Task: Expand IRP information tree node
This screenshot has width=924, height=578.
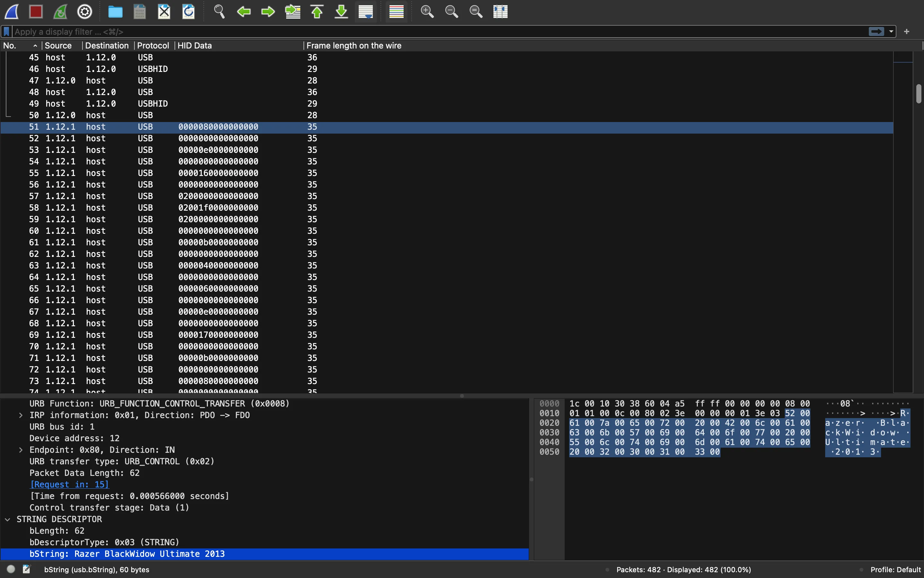Action: [x=21, y=415]
